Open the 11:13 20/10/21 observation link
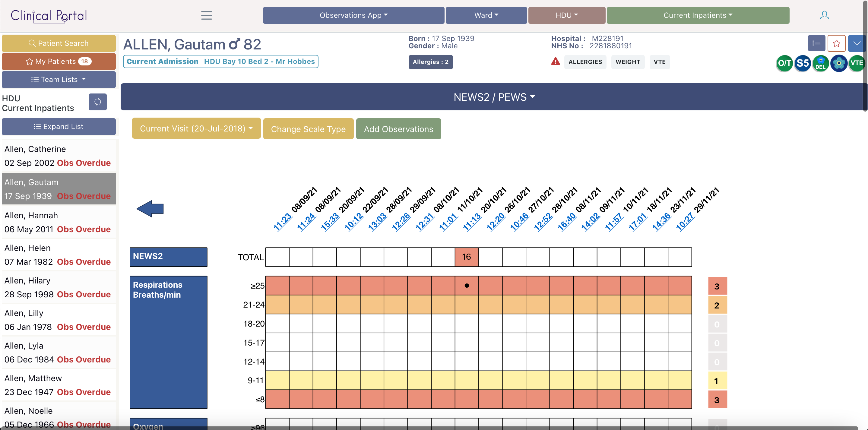The width and height of the screenshot is (868, 430). 472,222
